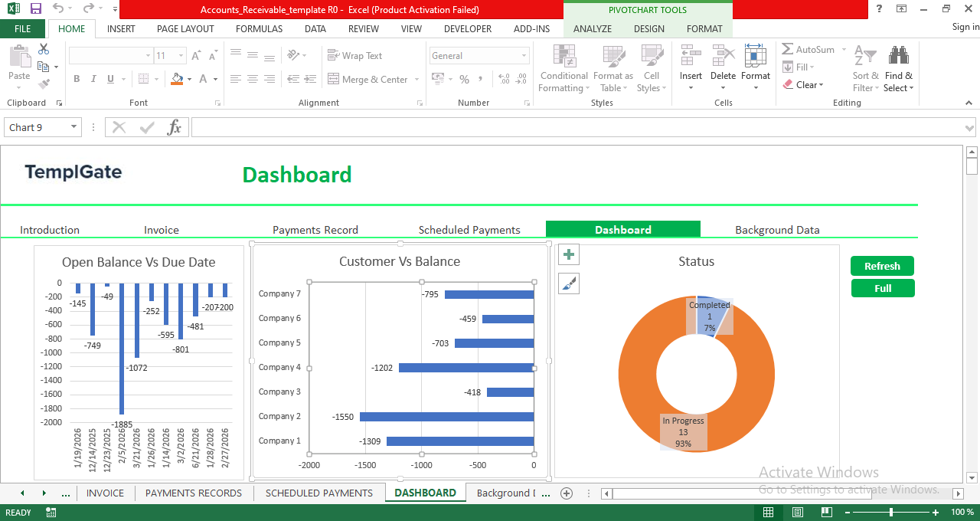
Task: Click the Orientation text-angle icon
Action: [293, 55]
